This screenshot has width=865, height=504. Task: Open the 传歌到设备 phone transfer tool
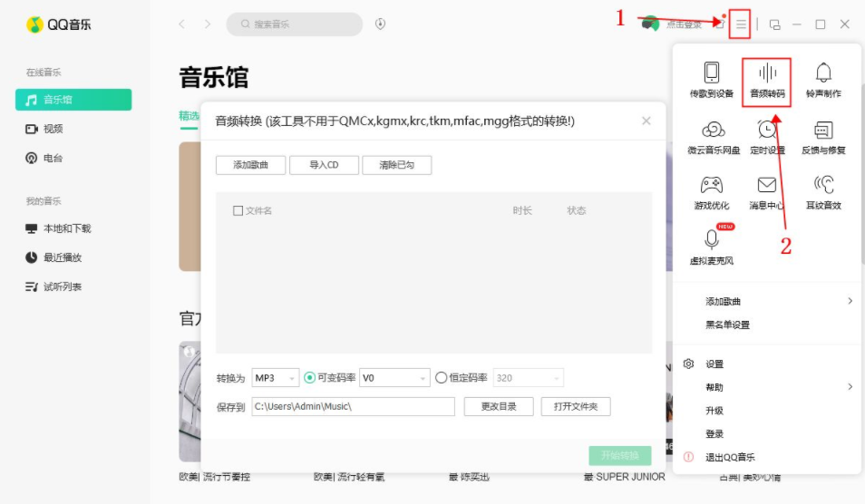tap(712, 80)
